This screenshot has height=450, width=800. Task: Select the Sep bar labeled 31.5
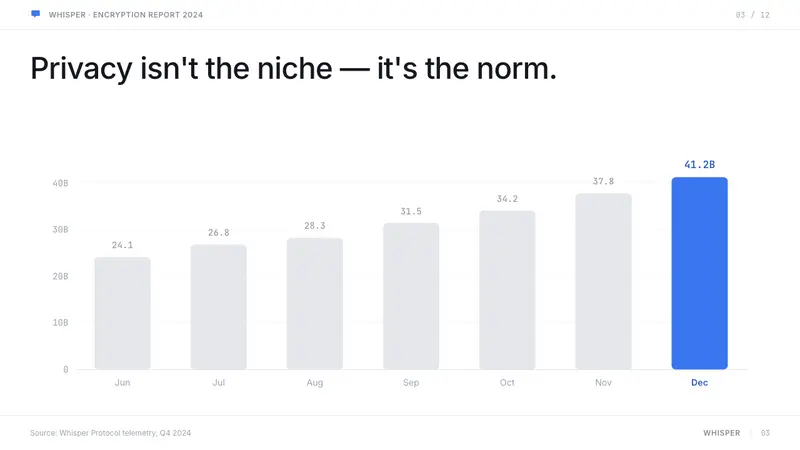pyautogui.click(x=411, y=296)
